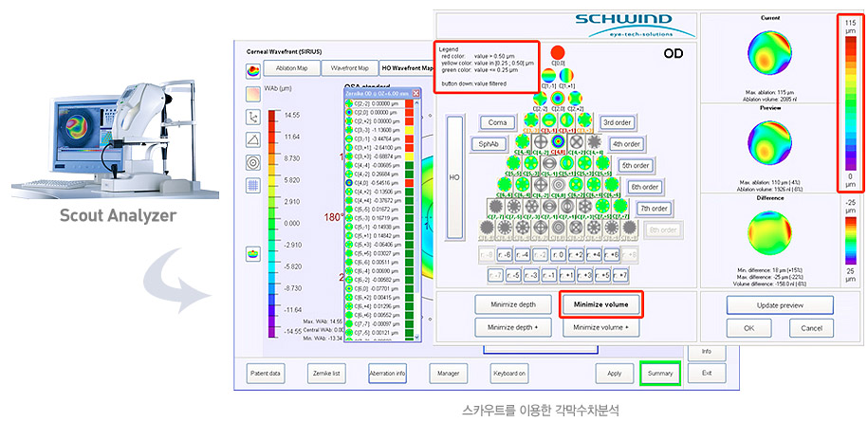Confirm with the OK button
This screenshot has height=422, width=868.
[749, 328]
